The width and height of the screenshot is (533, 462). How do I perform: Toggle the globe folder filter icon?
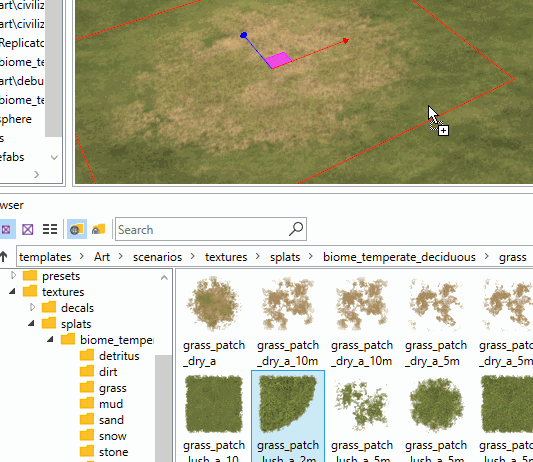76,229
